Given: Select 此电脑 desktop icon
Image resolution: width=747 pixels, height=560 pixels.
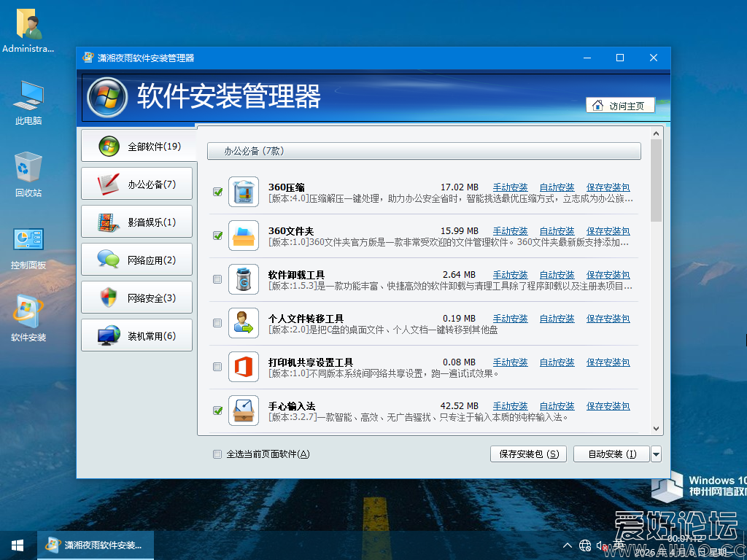Looking at the screenshot, I should pyautogui.click(x=28, y=103).
